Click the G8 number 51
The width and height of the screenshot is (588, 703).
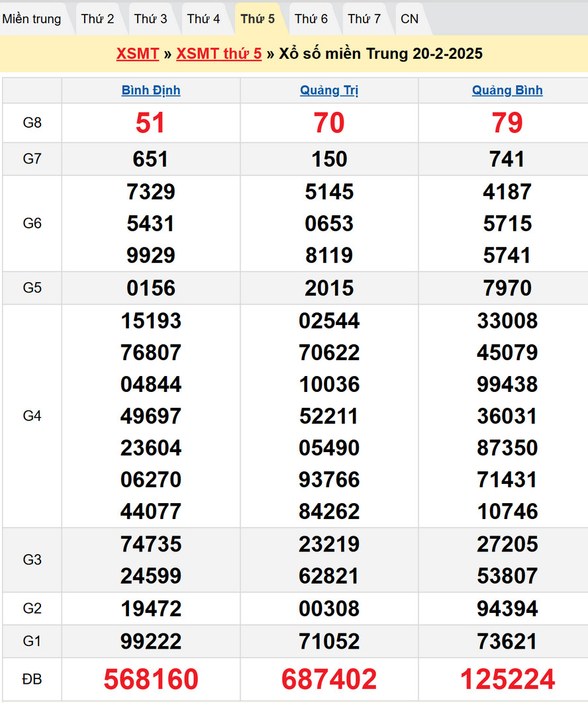coord(151,123)
